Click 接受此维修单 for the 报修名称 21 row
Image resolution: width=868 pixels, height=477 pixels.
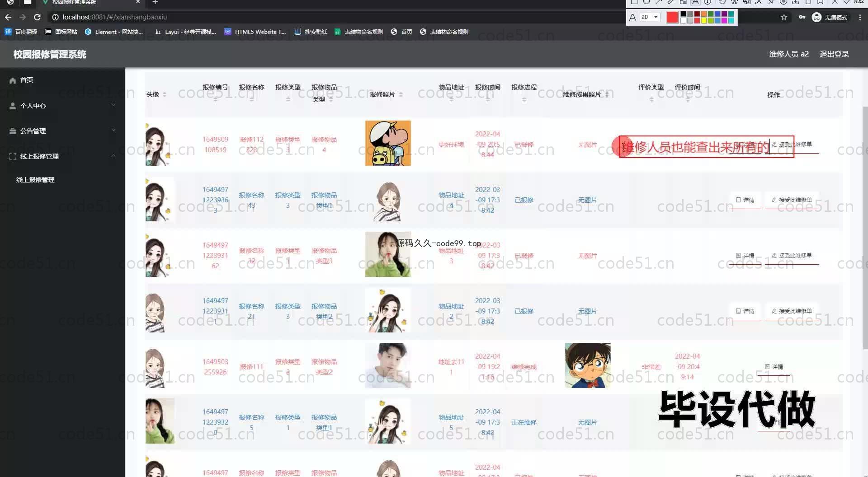(792, 311)
